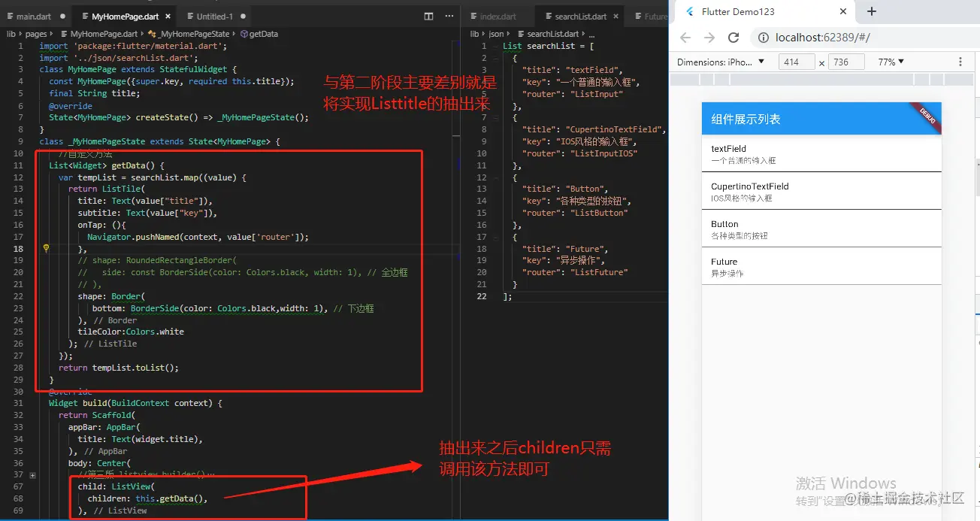980x521 pixels.
Task: Click line number 18 in left editor
Action: tap(18, 248)
